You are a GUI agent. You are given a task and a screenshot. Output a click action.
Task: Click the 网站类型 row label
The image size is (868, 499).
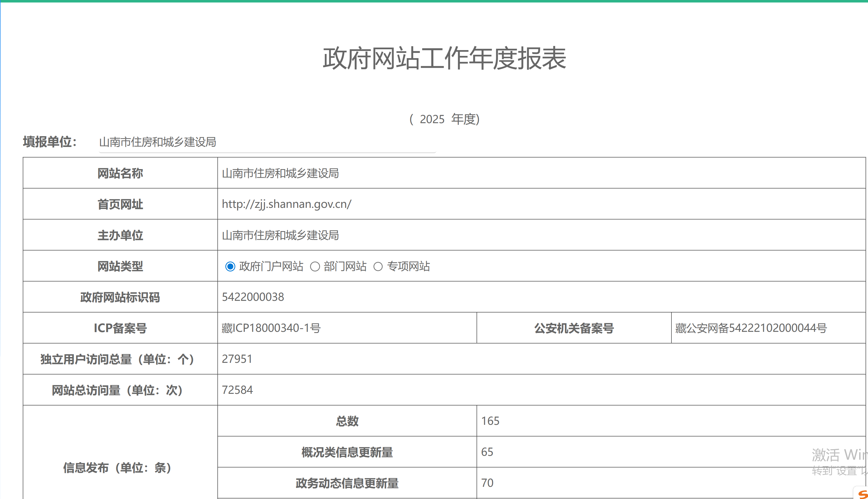[x=120, y=266]
